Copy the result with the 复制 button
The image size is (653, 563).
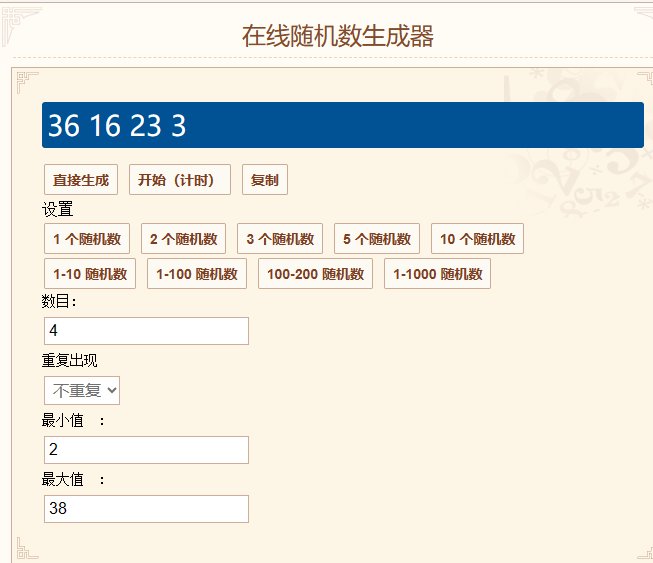click(265, 179)
